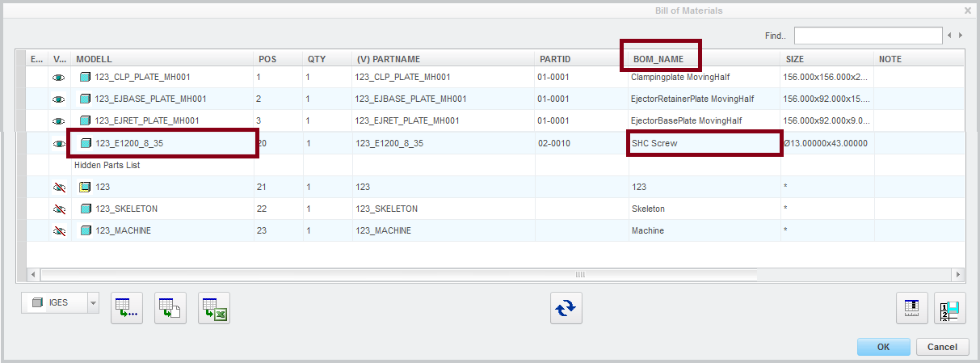This screenshot has height=363, width=980.
Task: Show hidden 123_SKELETON via crossed eye
Action: [59, 209]
